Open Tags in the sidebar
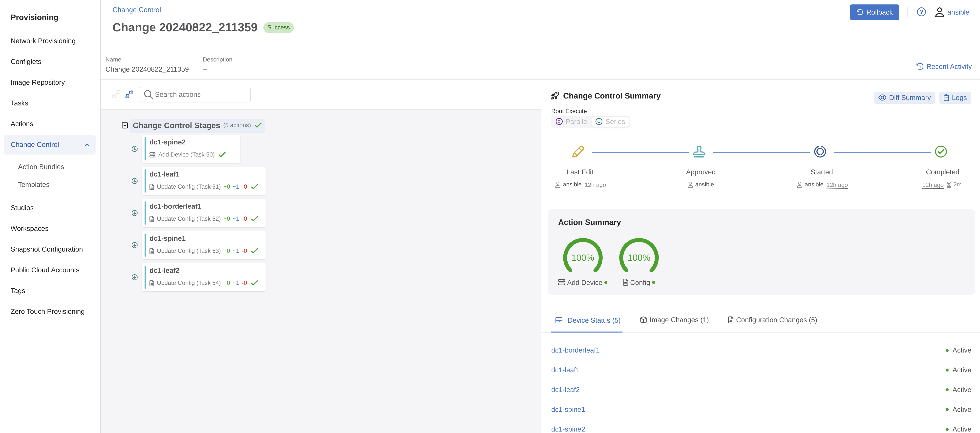The width and height of the screenshot is (980, 433). tap(18, 291)
